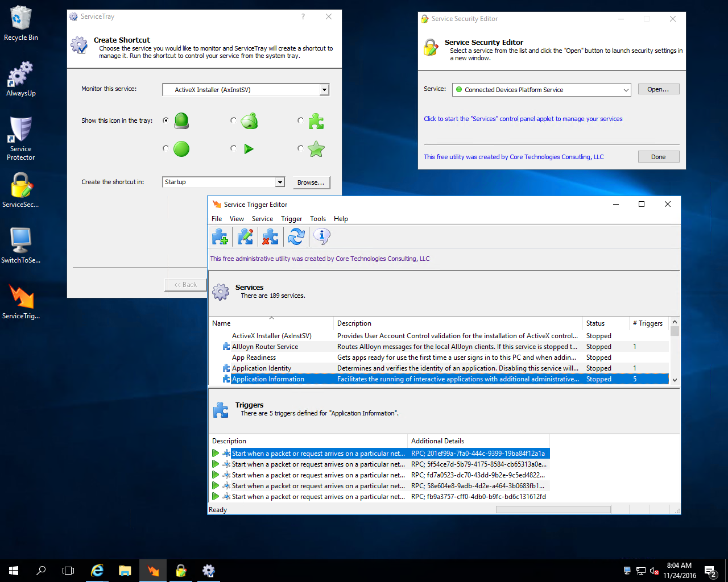Viewport: 728px width, 582px height.
Task: Click the ServiceTray help question mark
Action: tap(303, 16)
